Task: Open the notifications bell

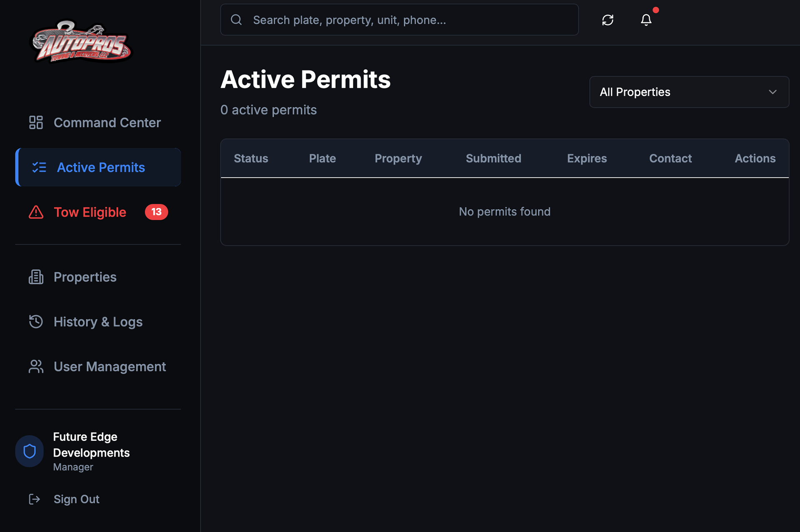Action: coord(646,20)
